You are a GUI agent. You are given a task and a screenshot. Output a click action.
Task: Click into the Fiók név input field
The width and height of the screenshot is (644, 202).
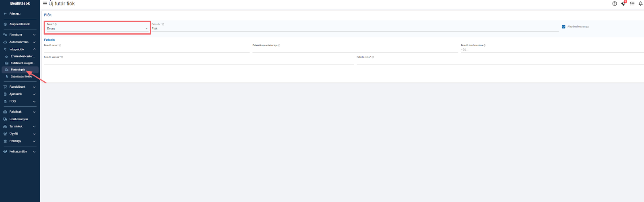point(354,29)
